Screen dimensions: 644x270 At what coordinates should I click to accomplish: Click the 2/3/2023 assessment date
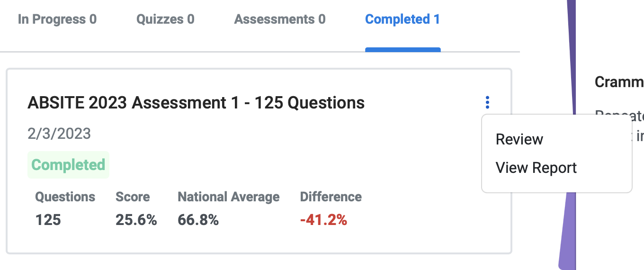click(59, 134)
